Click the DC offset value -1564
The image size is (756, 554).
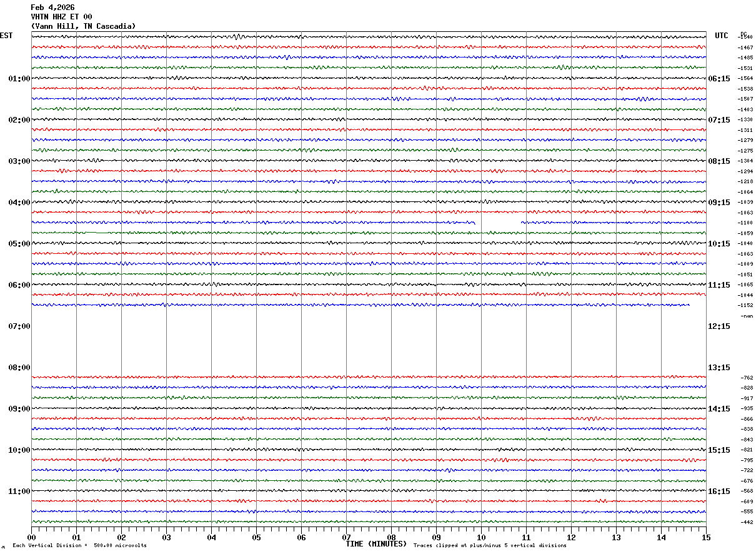tap(746, 78)
